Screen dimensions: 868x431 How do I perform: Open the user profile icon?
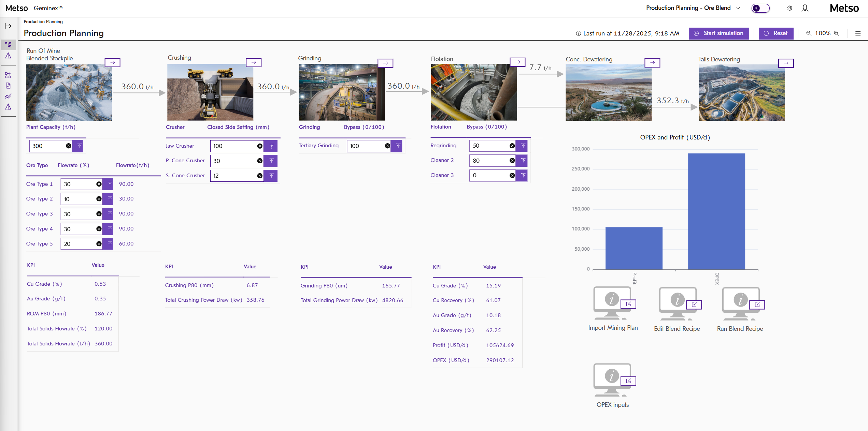(x=805, y=8)
